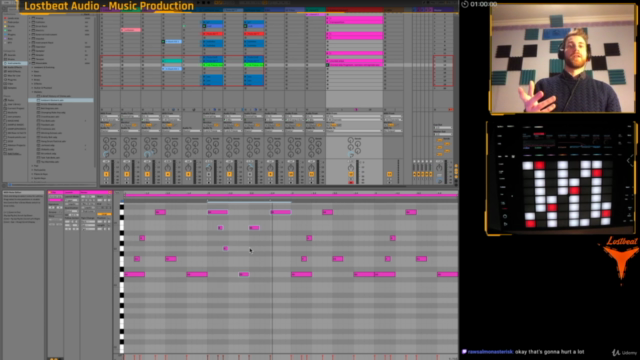Viewport: 640px width, 360px height.
Task: Expand the Percussive preset folder
Action: click(x=33, y=170)
